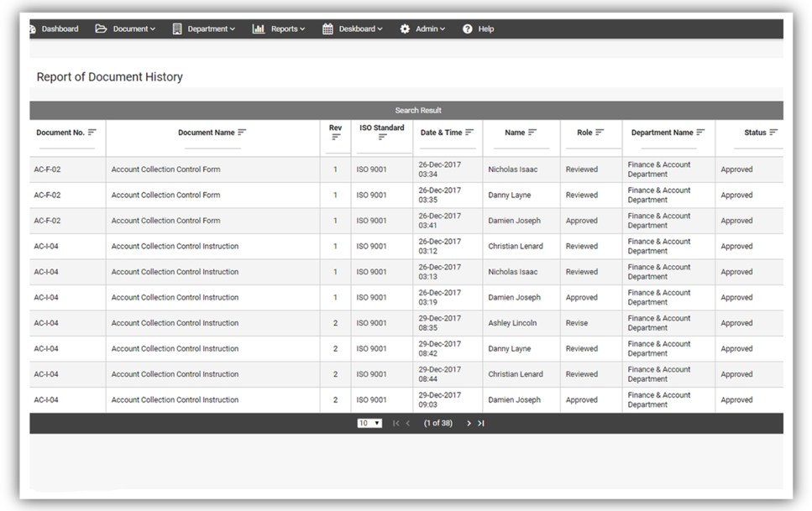
Task: Sort by Date & Time column icon
Action: tap(469, 132)
